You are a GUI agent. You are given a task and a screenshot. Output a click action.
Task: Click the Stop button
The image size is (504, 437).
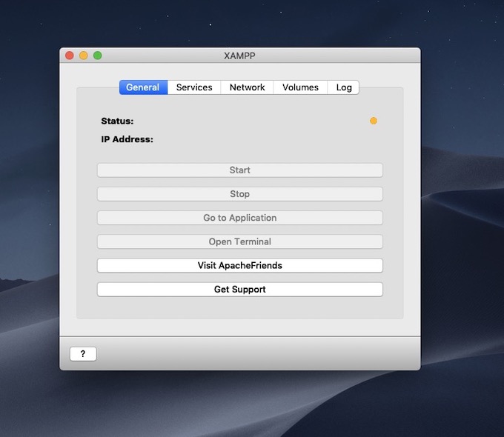240,194
